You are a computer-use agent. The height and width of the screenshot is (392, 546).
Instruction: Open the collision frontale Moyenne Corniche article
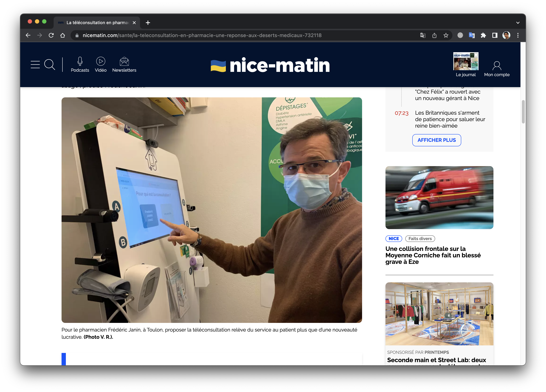tap(433, 255)
